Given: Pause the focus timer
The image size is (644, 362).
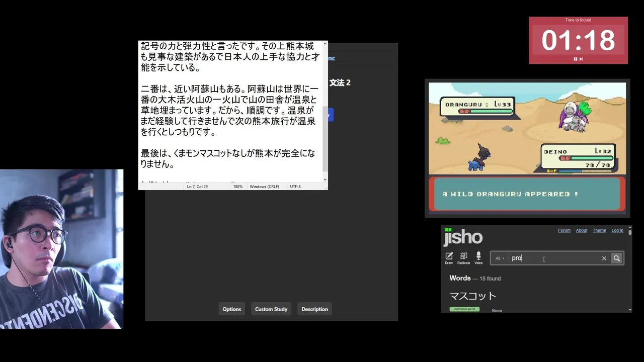Looking at the screenshot, I should (x=576, y=59).
